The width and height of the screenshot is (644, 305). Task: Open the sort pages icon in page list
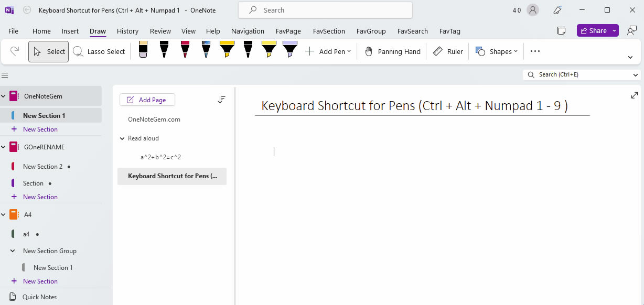coord(221,99)
